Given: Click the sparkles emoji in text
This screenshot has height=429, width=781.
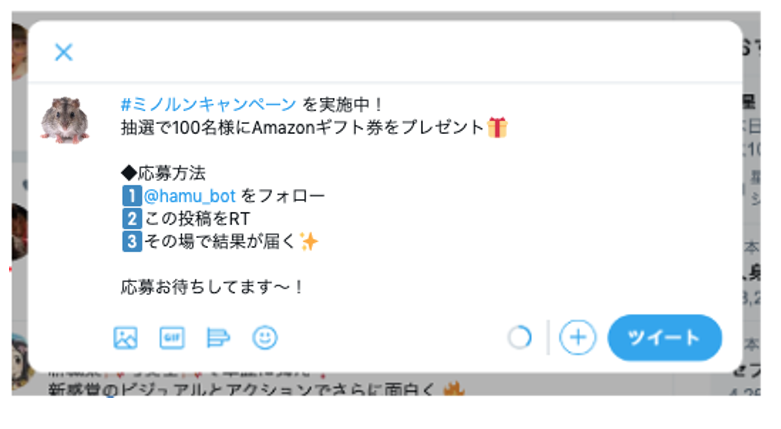Looking at the screenshot, I should pyautogui.click(x=309, y=242).
